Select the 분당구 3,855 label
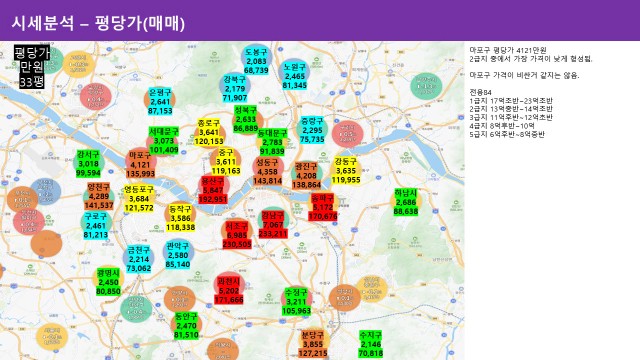The height and width of the screenshot is (360, 640). coord(313,344)
